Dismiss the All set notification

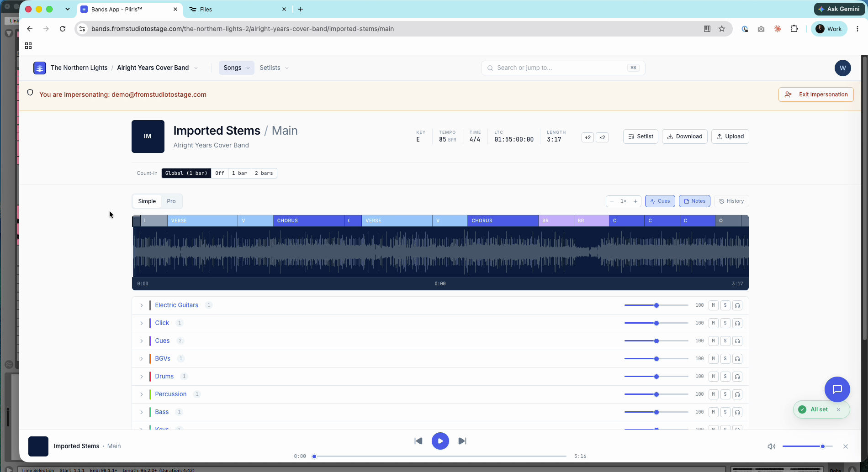point(838,409)
